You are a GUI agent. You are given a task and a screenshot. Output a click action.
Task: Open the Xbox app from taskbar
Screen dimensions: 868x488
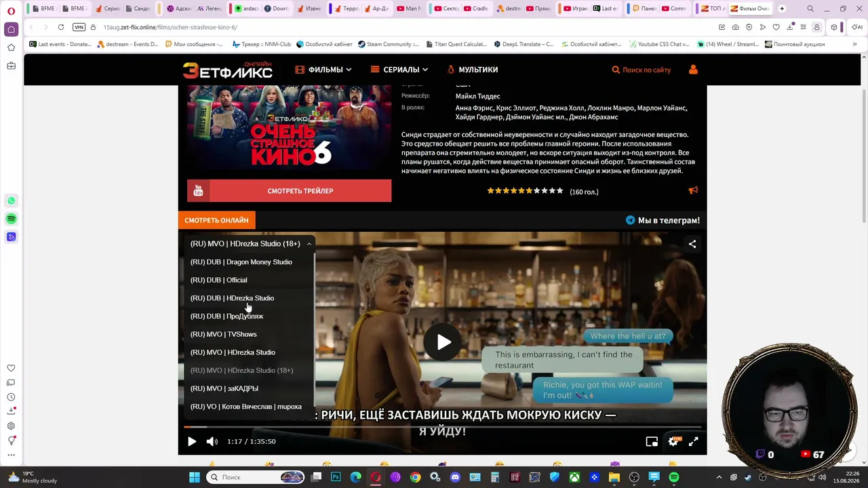pos(574,477)
